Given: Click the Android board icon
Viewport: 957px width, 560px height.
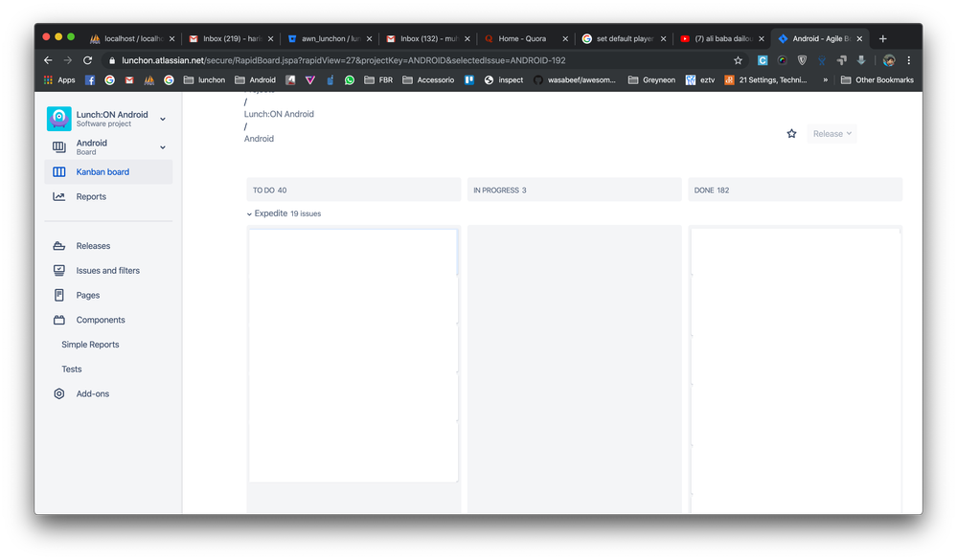Looking at the screenshot, I should (59, 147).
